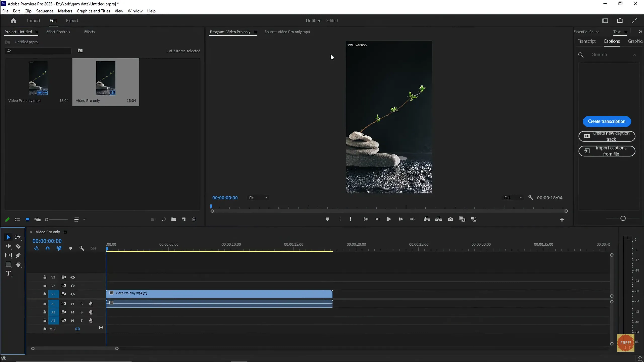Click the trash Clear icon in Project panel
Screen dimensions: 644x362
(194, 219)
